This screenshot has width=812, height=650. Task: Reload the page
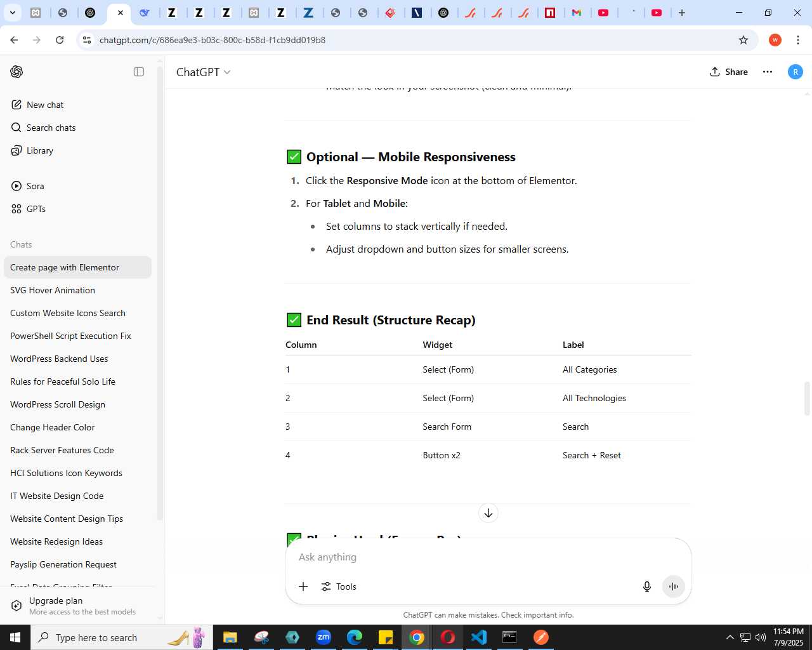60,40
